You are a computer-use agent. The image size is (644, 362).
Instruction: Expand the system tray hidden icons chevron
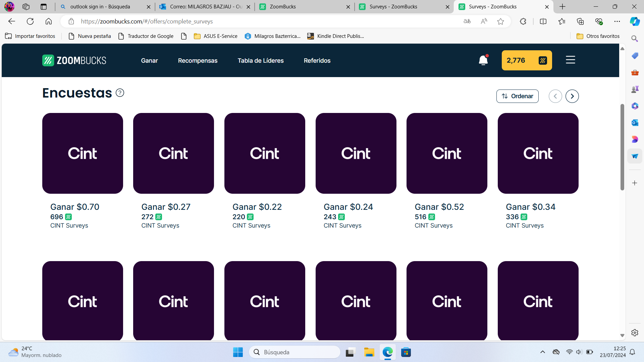(542, 352)
